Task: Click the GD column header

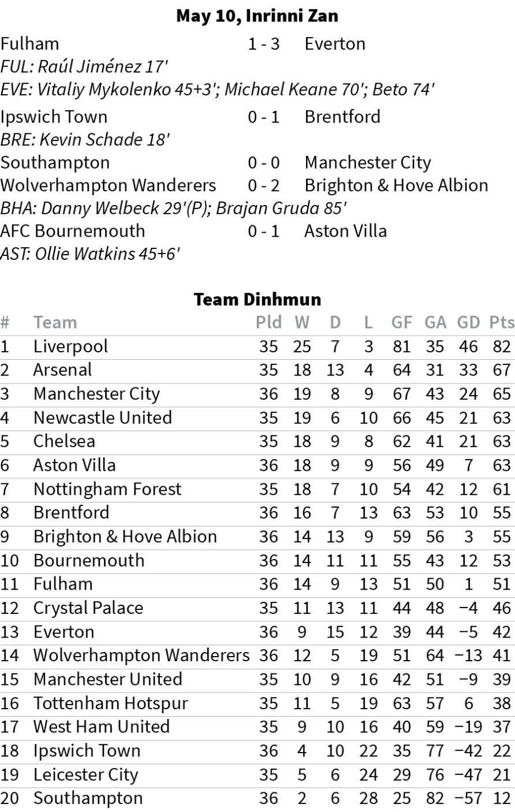Action: [468, 322]
